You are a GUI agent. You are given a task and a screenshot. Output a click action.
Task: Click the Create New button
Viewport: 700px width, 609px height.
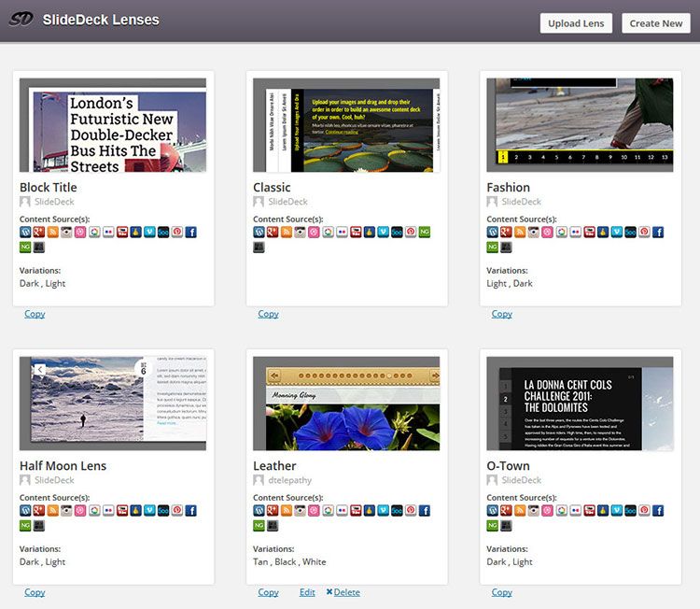655,23
